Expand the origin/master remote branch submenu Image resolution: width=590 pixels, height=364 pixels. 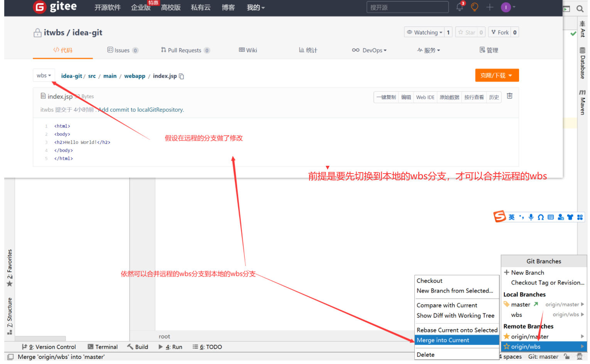click(x=582, y=336)
